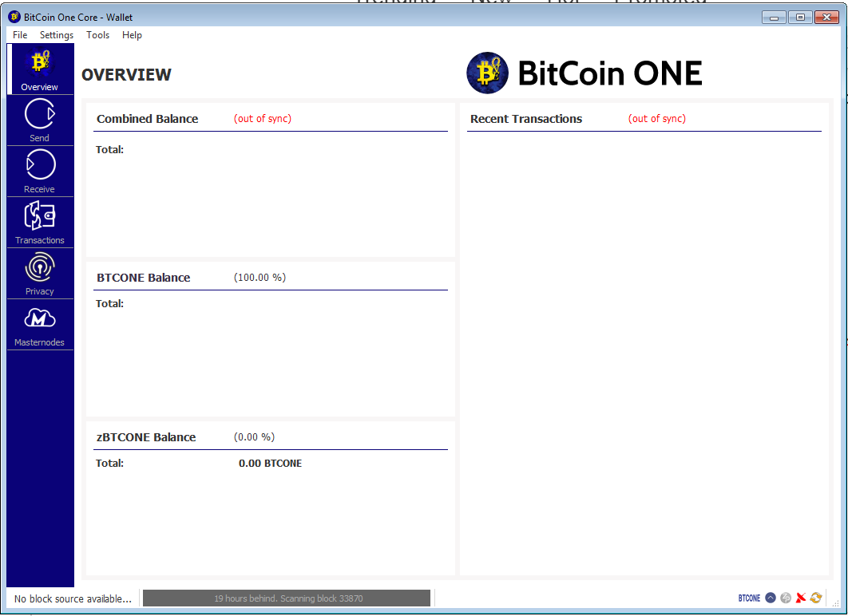Click the window resize grip
The height and width of the screenshot is (616, 848).
(835, 604)
